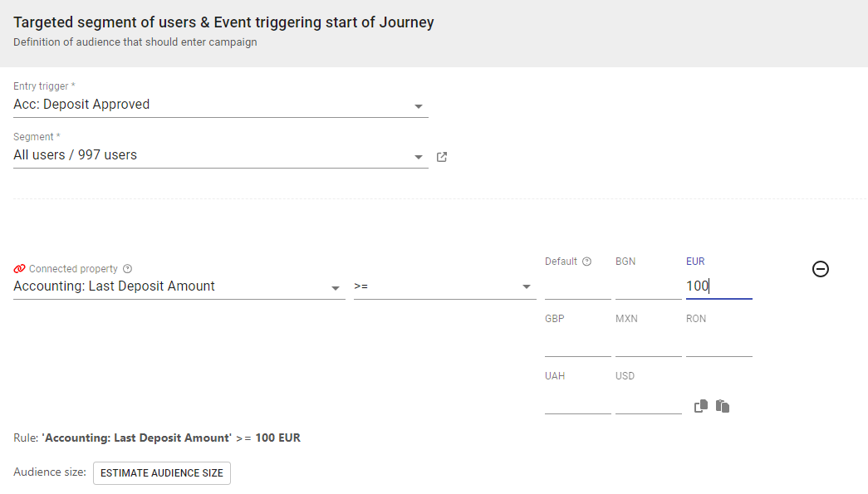Select the USD amount input field
Image resolution: width=868 pixels, height=494 pixels.
point(648,401)
